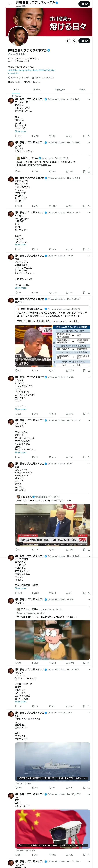Click the search icon beside profile Follow
The image size is (98, 868).
point(74,41)
